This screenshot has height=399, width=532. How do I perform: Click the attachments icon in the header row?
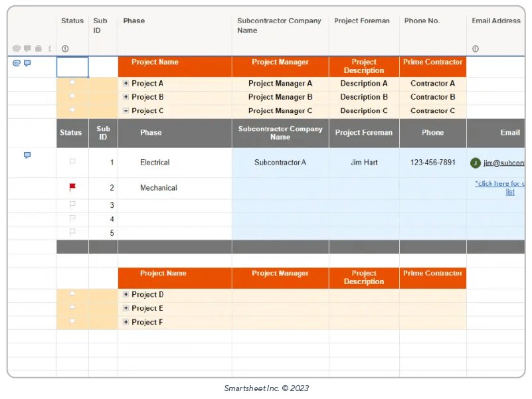pyautogui.click(x=17, y=48)
